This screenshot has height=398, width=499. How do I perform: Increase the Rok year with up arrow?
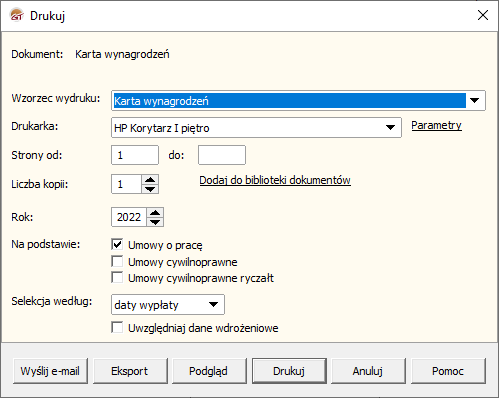(155, 213)
